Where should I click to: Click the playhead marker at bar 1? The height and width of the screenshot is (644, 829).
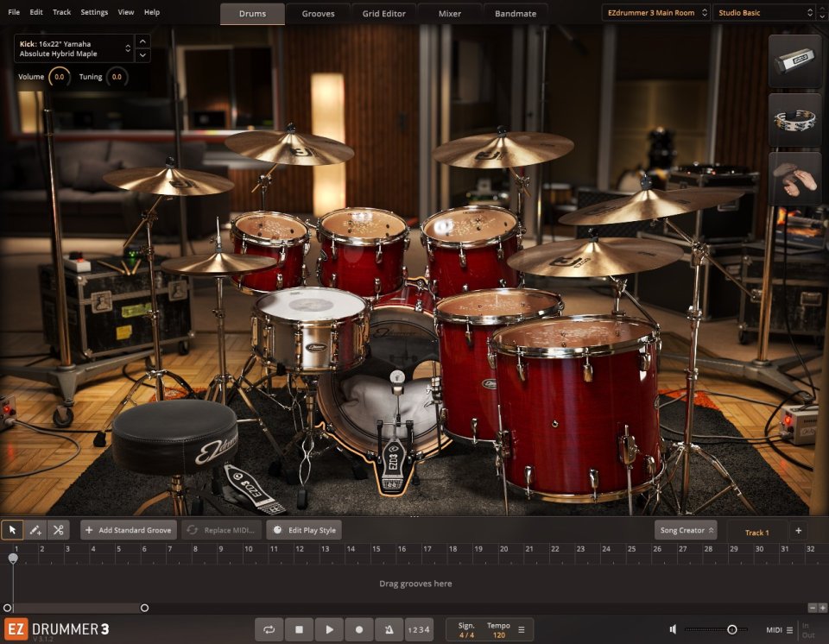13,559
